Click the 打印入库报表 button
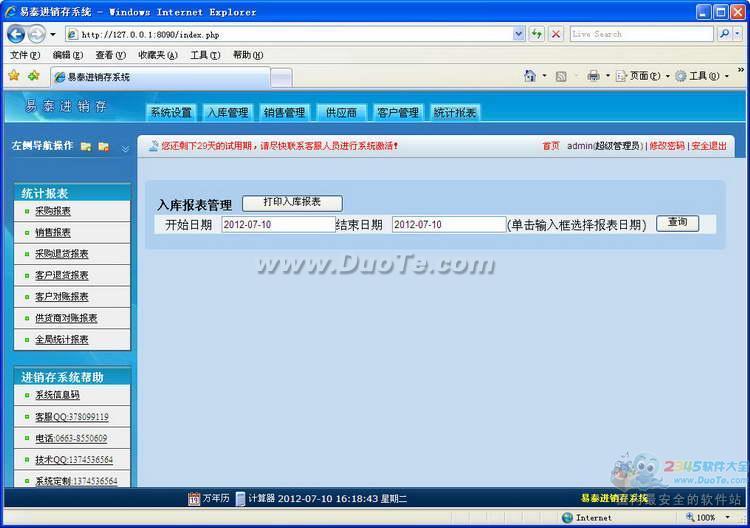This screenshot has height=528, width=750. coord(292,203)
